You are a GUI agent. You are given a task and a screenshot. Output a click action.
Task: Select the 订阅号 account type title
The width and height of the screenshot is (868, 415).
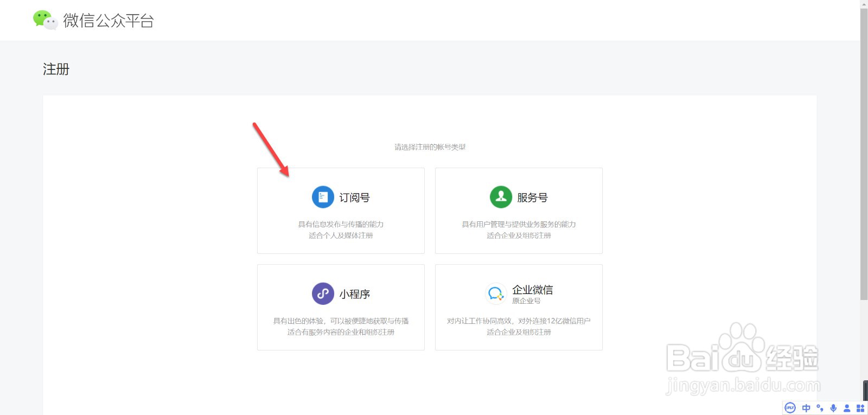(354, 197)
